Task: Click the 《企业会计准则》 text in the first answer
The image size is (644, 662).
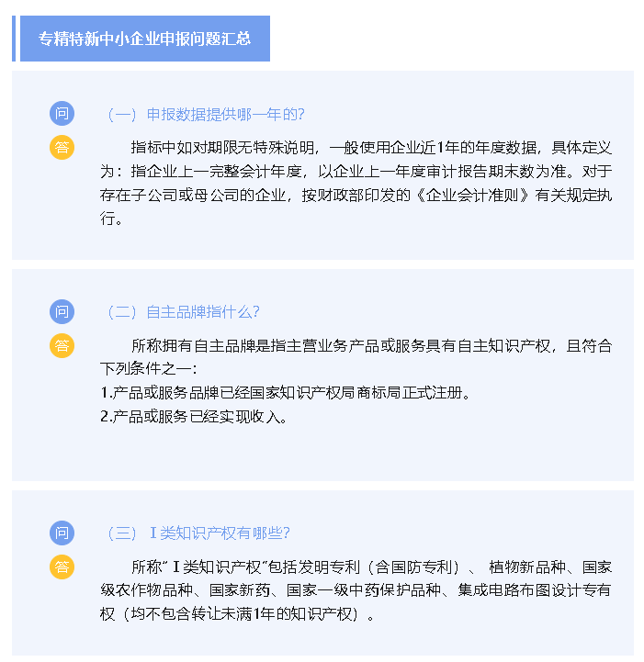Action: (x=472, y=195)
